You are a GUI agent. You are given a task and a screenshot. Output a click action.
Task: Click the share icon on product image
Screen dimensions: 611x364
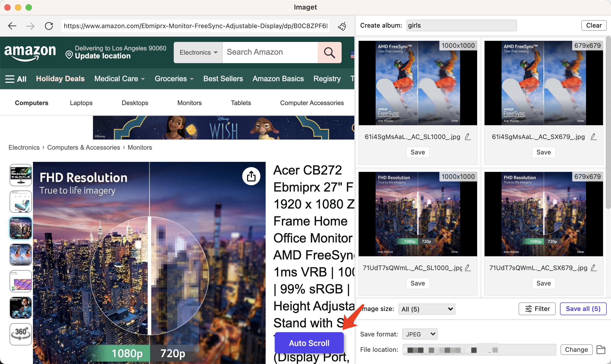pos(251,176)
